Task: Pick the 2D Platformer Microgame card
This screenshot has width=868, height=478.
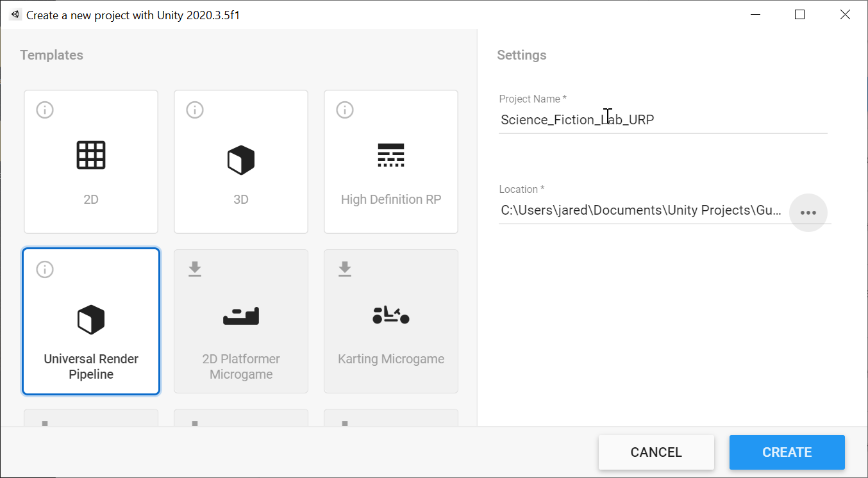Action: click(x=241, y=321)
